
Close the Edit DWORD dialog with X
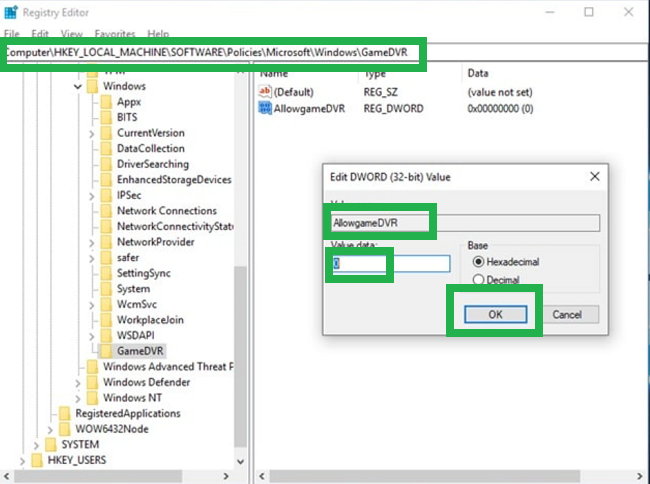coord(595,177)
